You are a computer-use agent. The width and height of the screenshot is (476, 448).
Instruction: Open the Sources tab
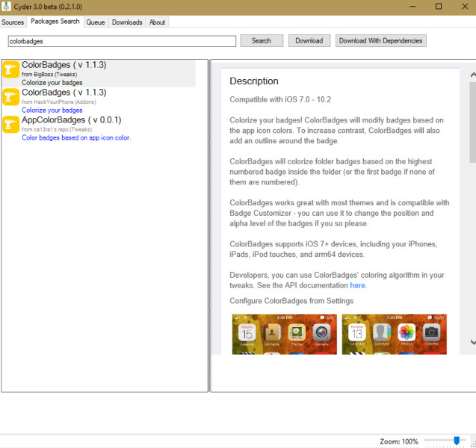[x=13, y=22]
